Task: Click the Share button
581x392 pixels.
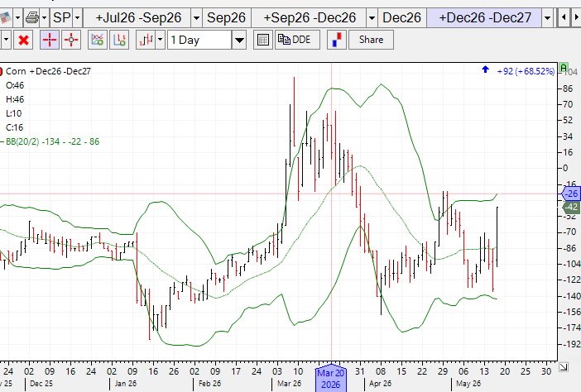Action: tap(371, 40)
